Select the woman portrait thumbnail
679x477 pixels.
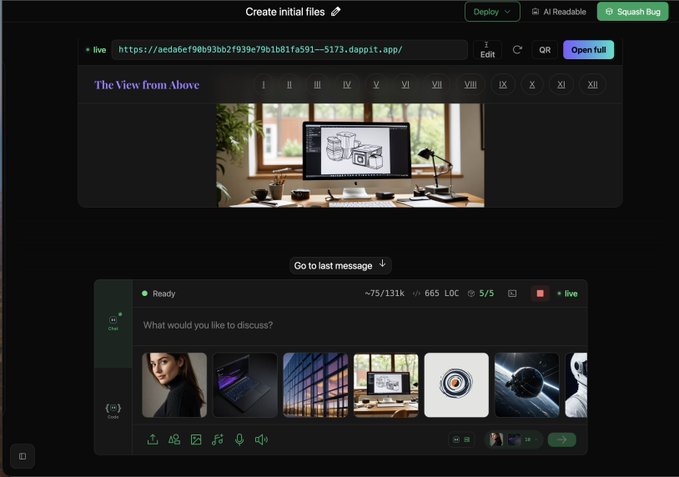coord(175,385)
